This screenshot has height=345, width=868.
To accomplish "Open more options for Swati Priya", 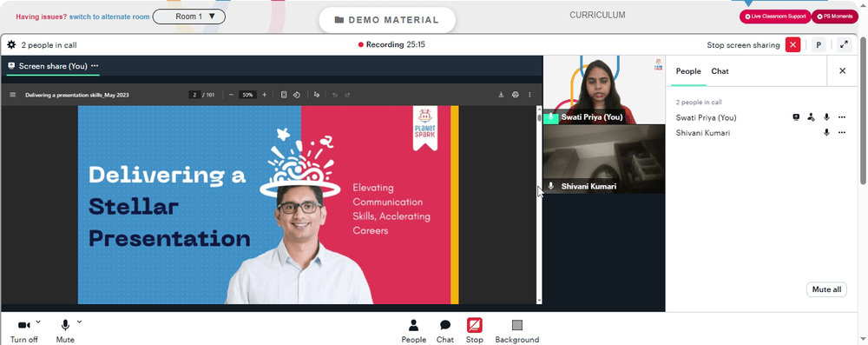I will 842,117.
